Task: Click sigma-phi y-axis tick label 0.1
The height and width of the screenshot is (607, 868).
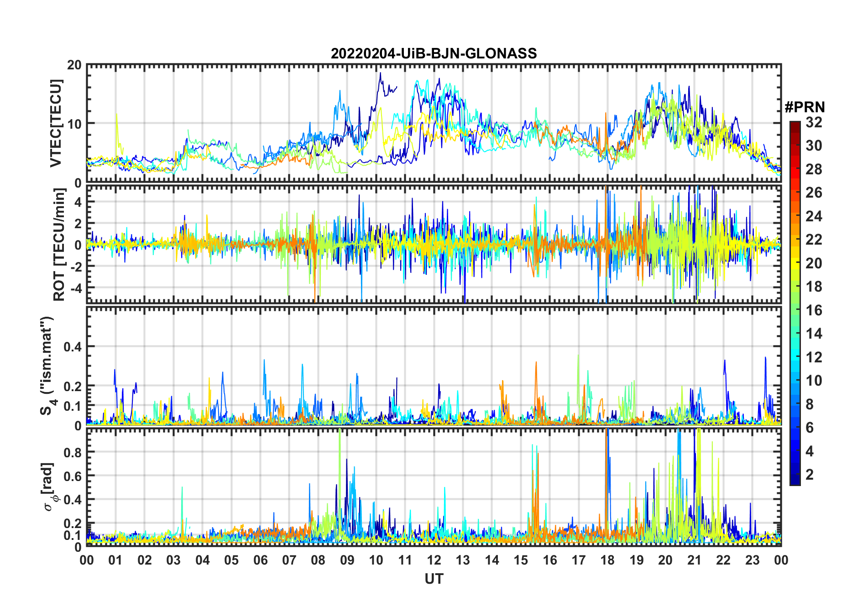Action: (x=73, y=535)
